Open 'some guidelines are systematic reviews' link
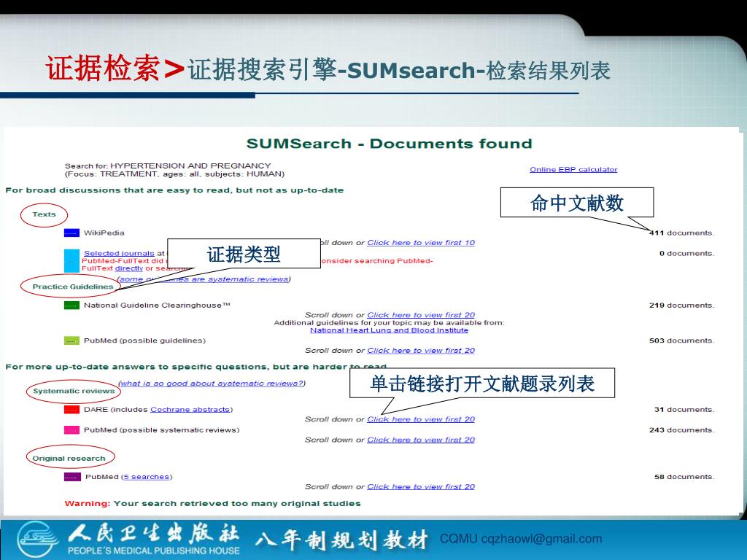Image resolution: width=747 pixels, height=560 pixels. coord(204,279)
